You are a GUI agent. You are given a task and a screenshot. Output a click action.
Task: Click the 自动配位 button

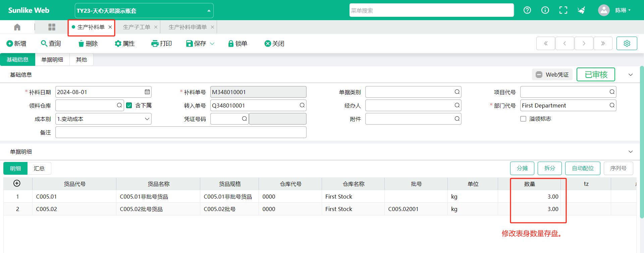tap(583, 168)
